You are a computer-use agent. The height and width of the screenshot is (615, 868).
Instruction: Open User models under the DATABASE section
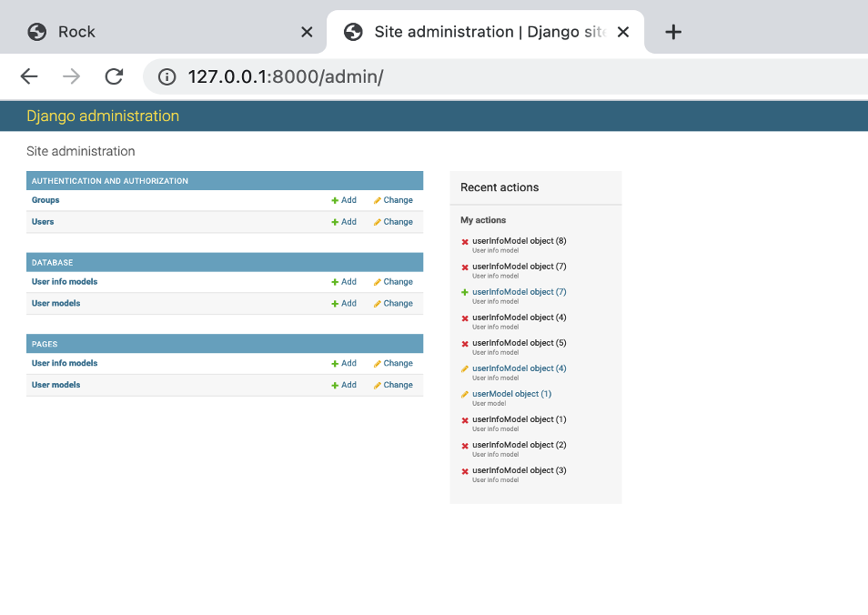[x=56, y=303]
